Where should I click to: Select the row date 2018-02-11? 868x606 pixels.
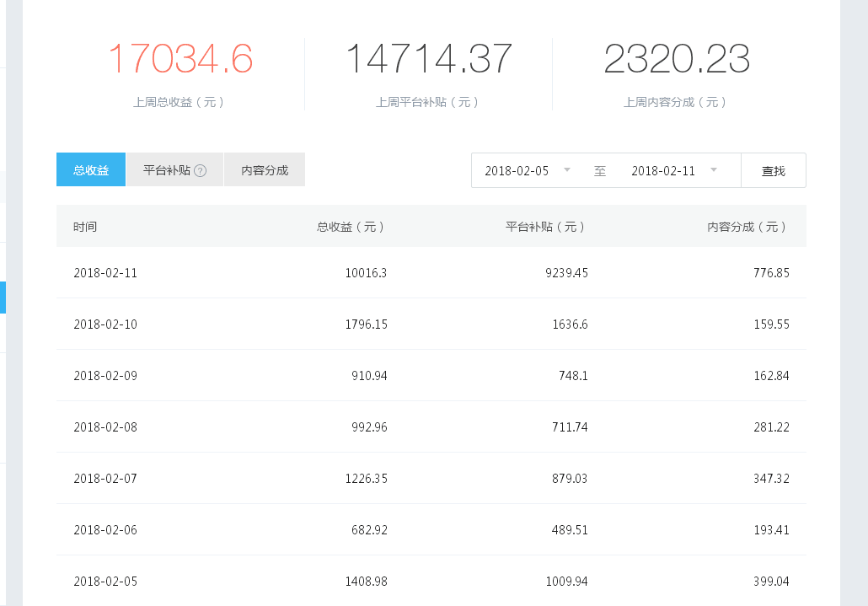pos(105,273)
